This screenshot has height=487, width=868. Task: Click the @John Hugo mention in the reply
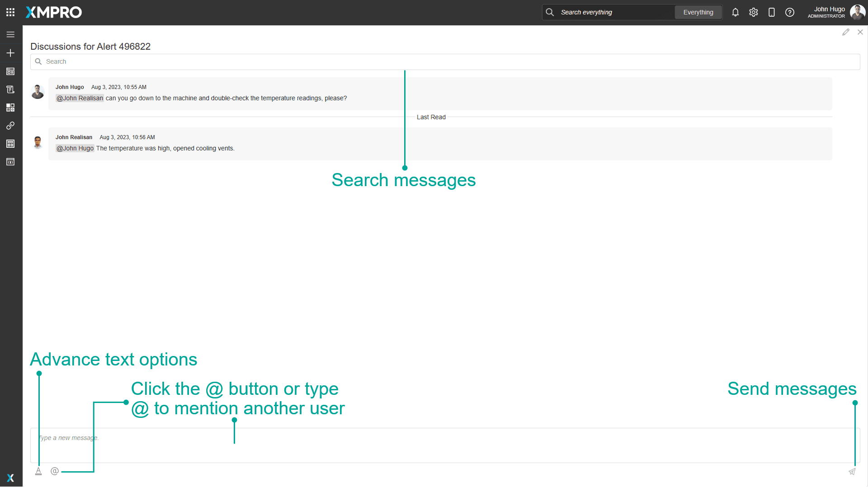(x=75, y=148)
